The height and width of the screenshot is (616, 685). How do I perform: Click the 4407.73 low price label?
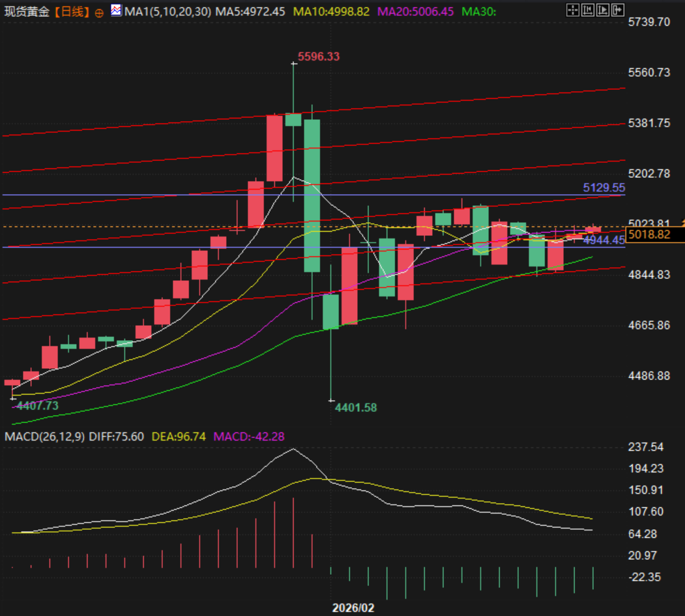point(37,406)
